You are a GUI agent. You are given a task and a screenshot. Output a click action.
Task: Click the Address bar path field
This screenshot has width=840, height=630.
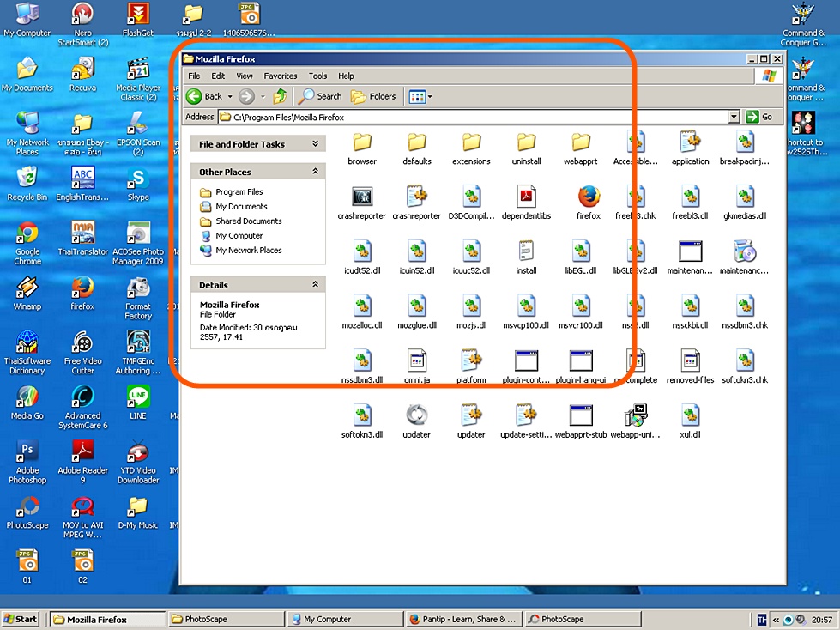point(474,117)
